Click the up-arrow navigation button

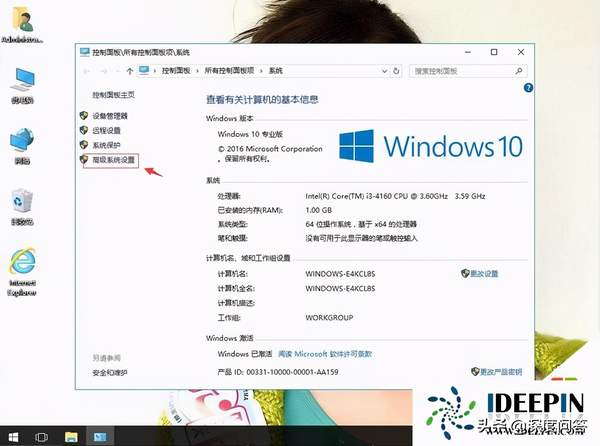click(x=129, y=71)
